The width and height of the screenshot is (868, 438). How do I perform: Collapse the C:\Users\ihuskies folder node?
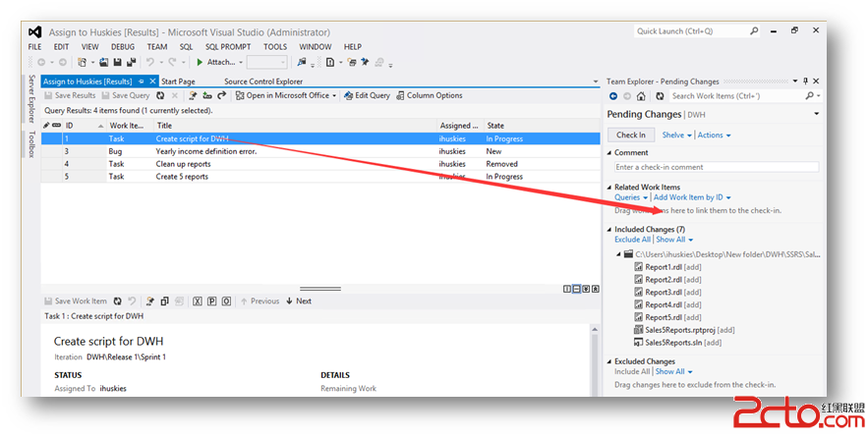(x=618, y=254)
